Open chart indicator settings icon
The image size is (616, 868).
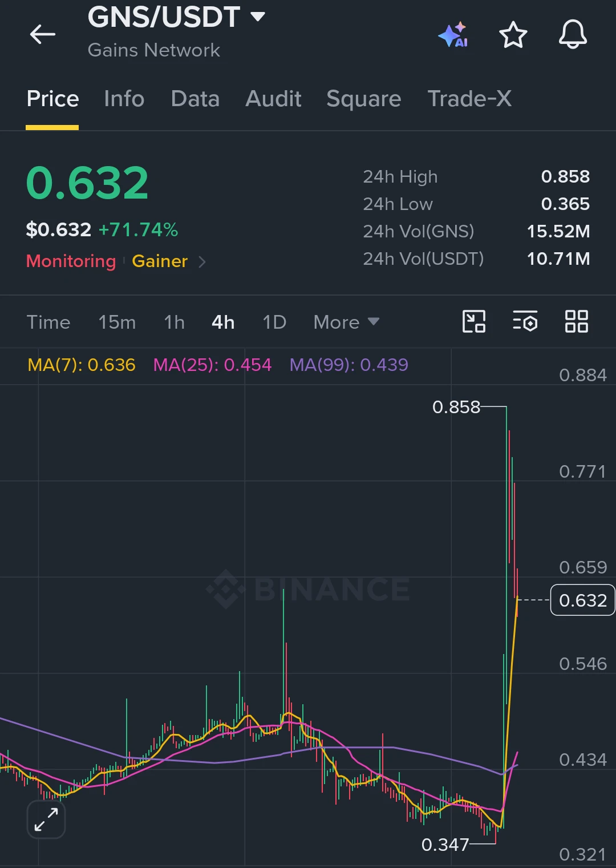point(525,321)
